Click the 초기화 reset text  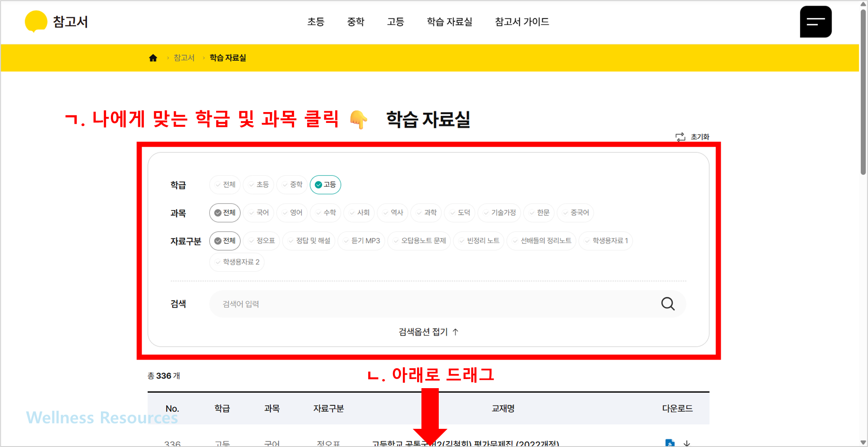700,137
